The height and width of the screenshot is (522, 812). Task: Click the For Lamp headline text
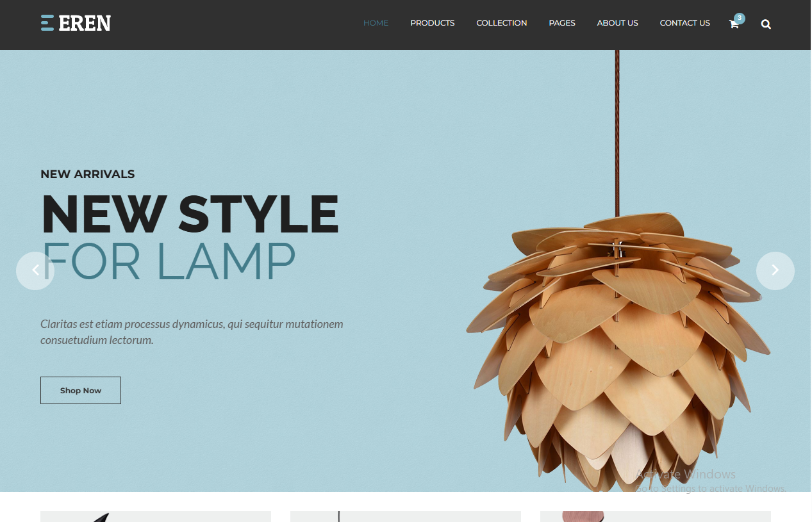pos(169,261)
